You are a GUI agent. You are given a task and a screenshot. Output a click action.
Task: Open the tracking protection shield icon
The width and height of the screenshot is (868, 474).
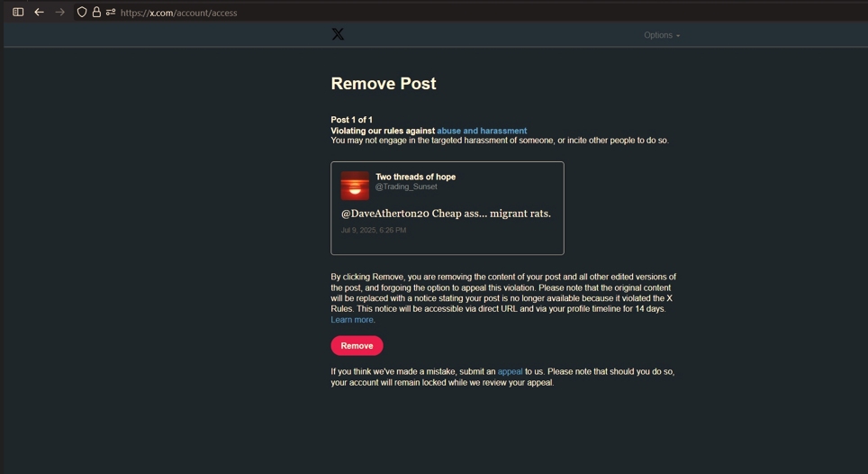coord(82,13)
